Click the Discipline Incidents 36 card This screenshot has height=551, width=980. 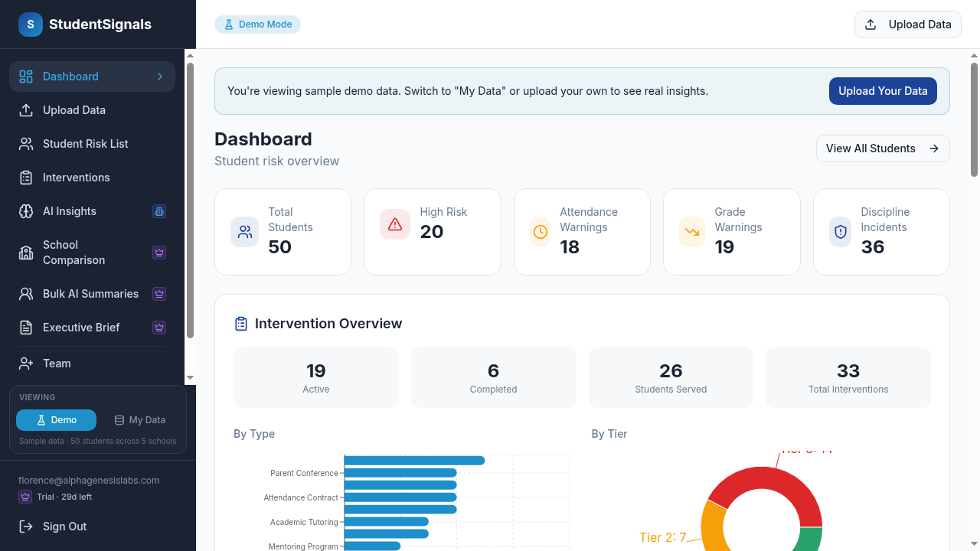[x=881, y=232]
